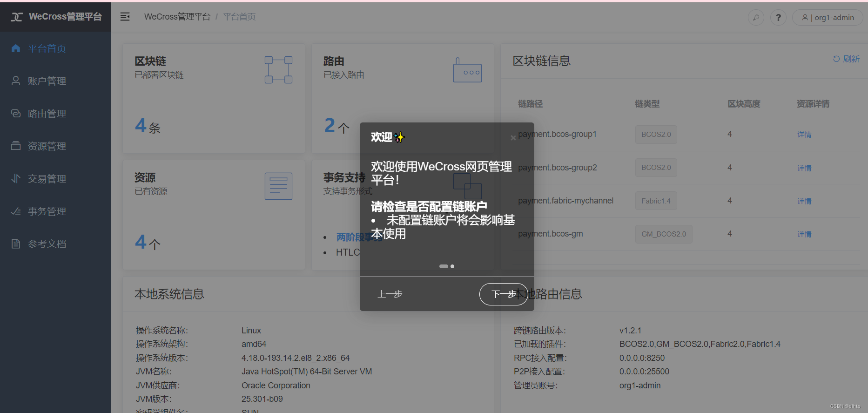Click the 区块高度 column header
This screenshot has width=868, height=413.
point(744,104)
